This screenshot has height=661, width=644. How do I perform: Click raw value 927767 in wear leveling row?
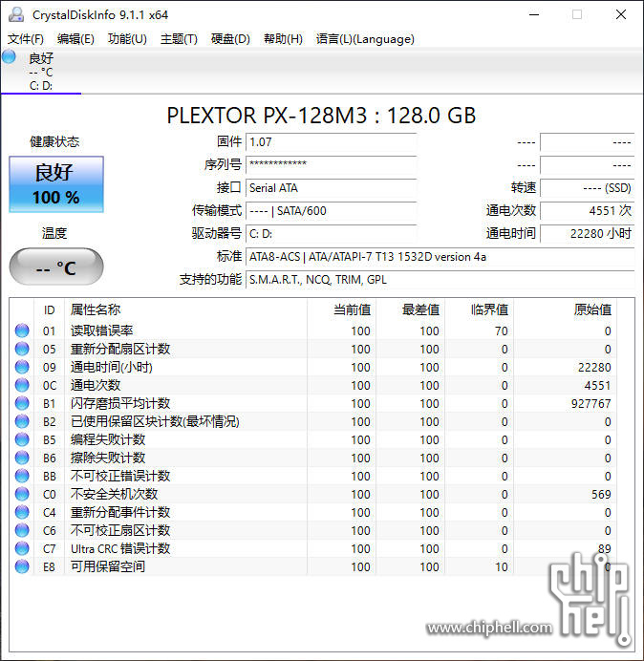[590, 403]
